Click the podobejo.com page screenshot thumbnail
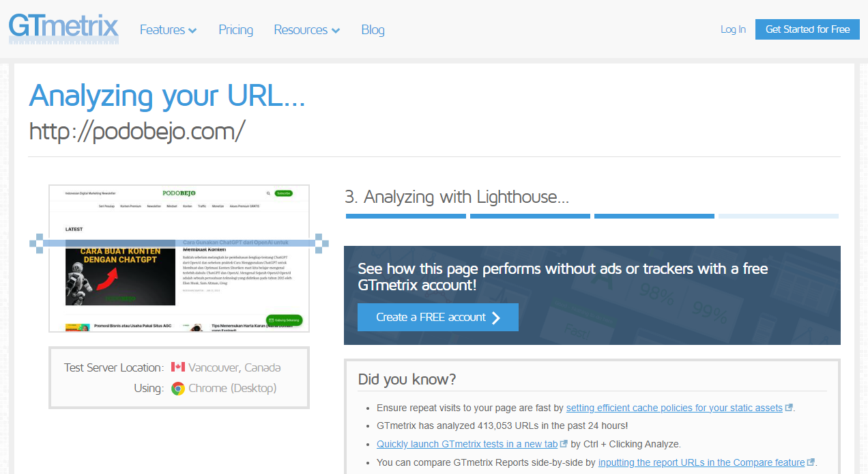Viewport: 868px width, 474px height. (179, 258)
